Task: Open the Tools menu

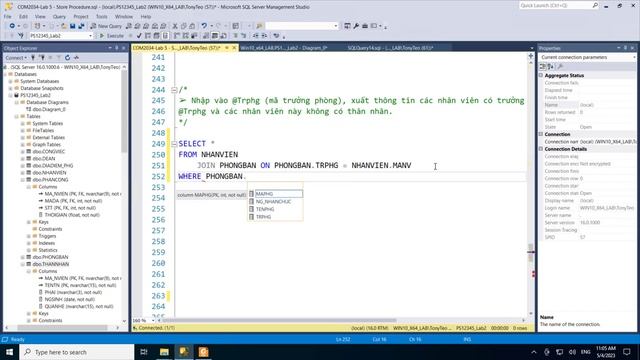Action: click(102, 17)
